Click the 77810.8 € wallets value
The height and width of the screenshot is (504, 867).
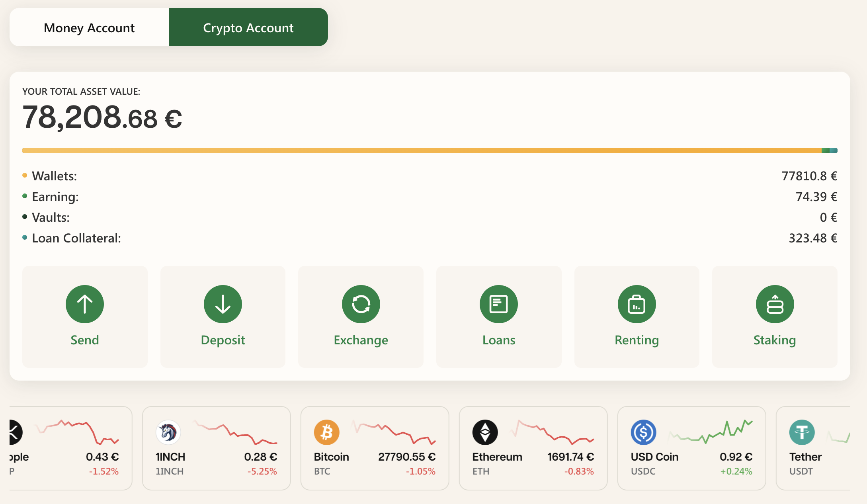809,176
